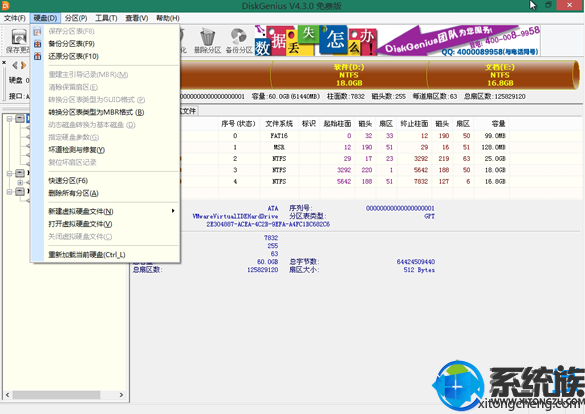The height and width of the screenshot is (414, 585).
Task: Open the DiskGenius data recovery banner ad
Action: 397,41
